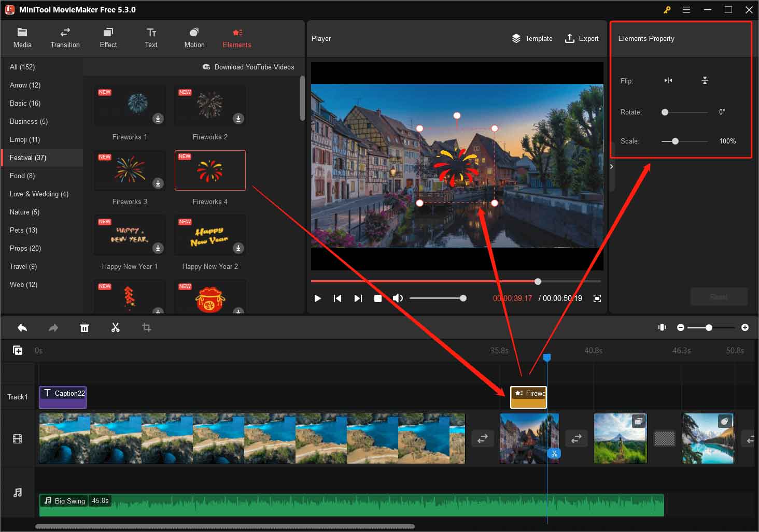Viewport: 759px width, 532px height.
Task: Skip to the next frame
Action: pos(358,298)
